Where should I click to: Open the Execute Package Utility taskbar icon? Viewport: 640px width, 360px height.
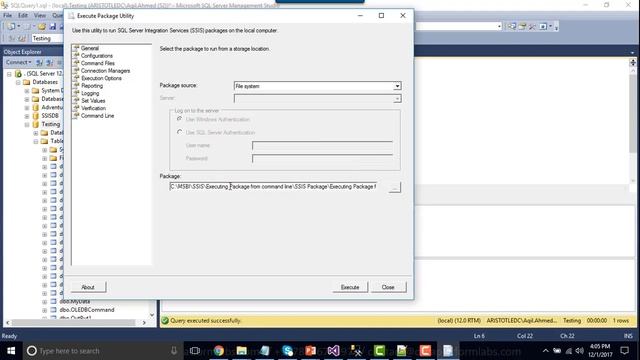click(448, 351)
